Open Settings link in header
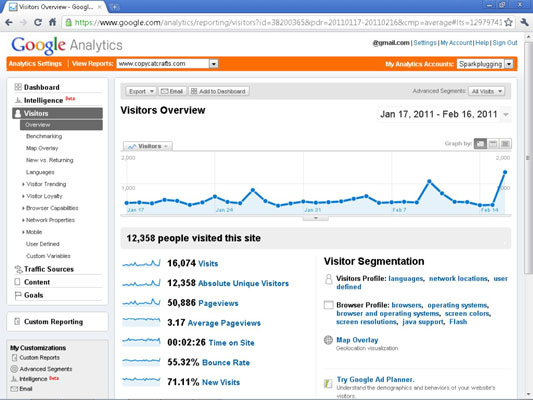Viewport: 533px width, 400px height. coord(425,43)
